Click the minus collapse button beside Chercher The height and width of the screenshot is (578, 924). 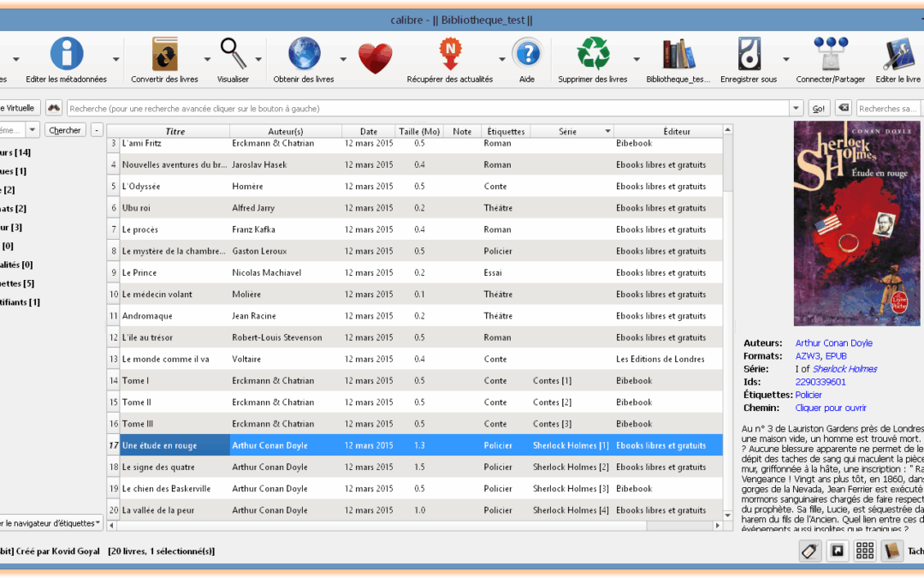[97, 130]
